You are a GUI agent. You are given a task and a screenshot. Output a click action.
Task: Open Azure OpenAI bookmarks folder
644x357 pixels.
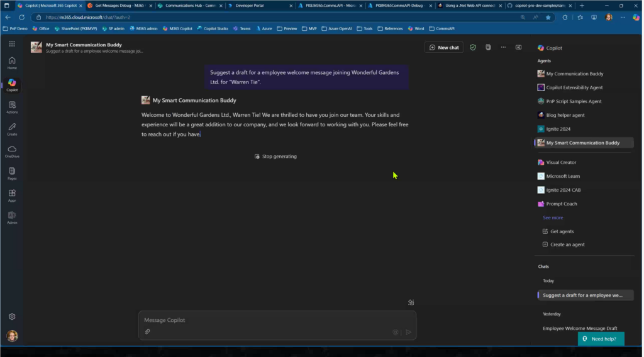pyautogui.click(x=337, y=29)
